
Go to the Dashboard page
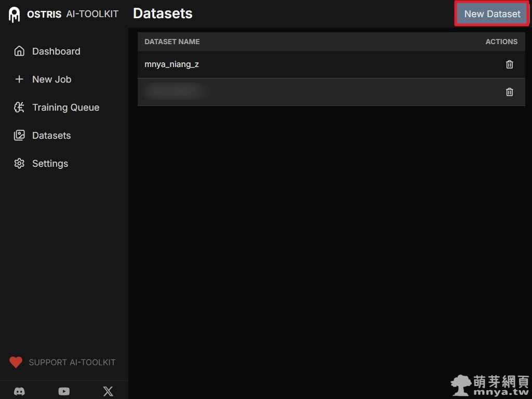point(56,51)
